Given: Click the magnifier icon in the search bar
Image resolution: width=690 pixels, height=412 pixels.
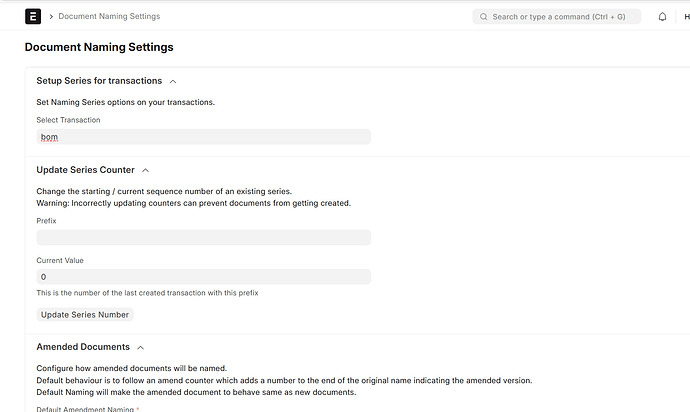Looking at the screenshot, I should click(x=485, y=17).
